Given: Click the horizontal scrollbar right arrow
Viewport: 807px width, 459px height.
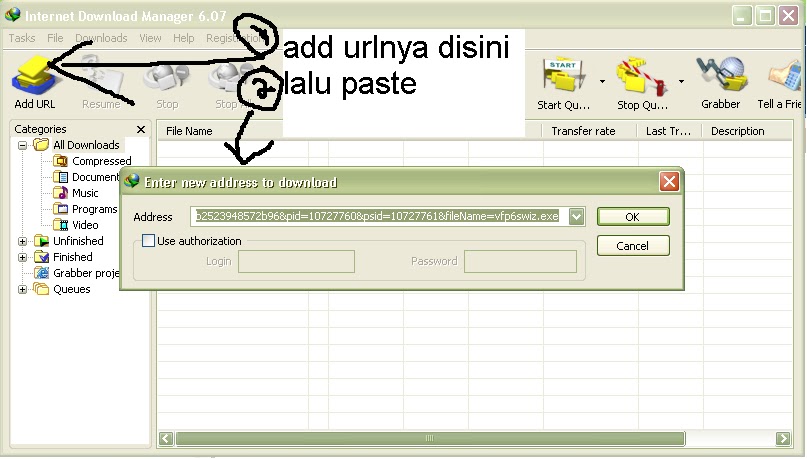Looking at the screenshot, I should pyautogui.click(x=783, y=438).
